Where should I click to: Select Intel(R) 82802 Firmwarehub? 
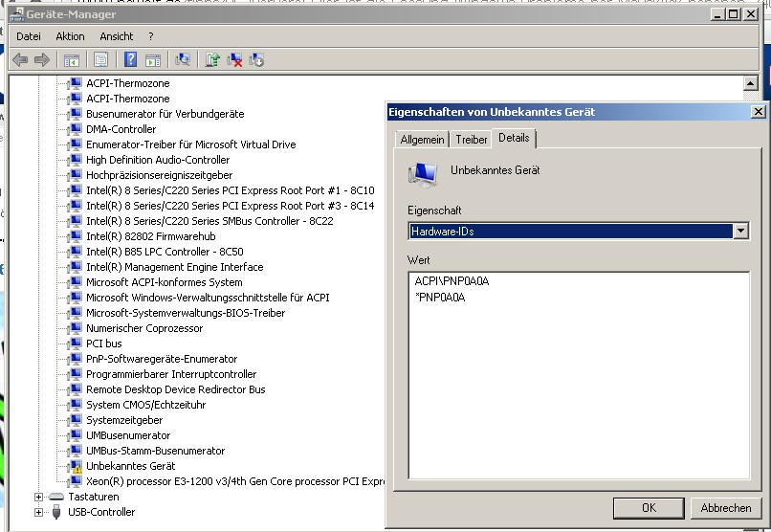tap(151, 236)
